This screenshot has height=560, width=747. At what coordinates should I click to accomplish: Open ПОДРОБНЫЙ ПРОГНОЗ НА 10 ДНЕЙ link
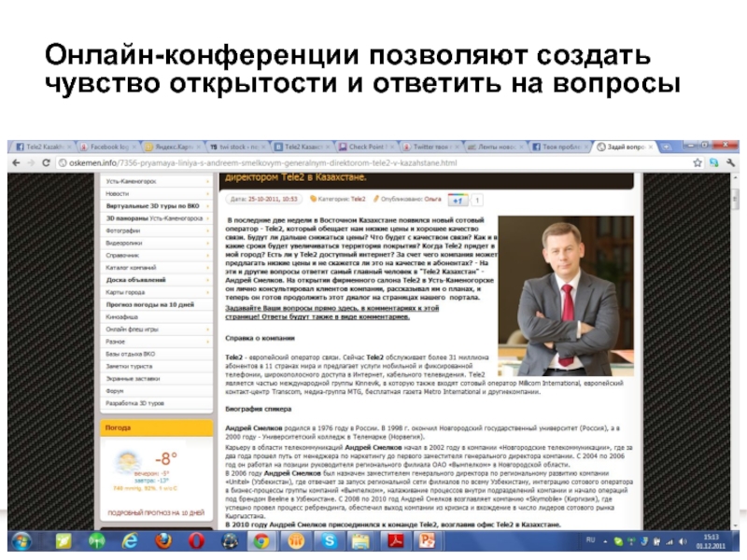coord(156,512)
